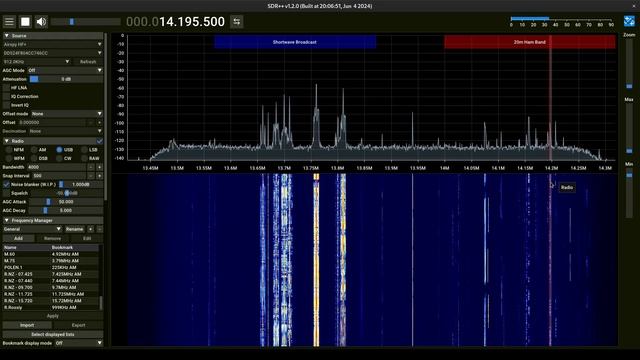Select bookmark row M.60
Viewport: 640px width, 360px height.
pyautogui.click(x=51, y=254)
